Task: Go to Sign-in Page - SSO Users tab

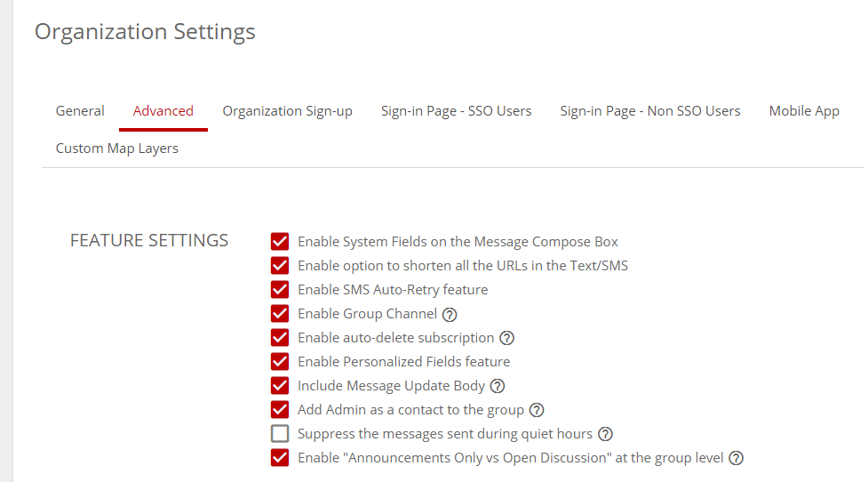Action: point(456,111)
